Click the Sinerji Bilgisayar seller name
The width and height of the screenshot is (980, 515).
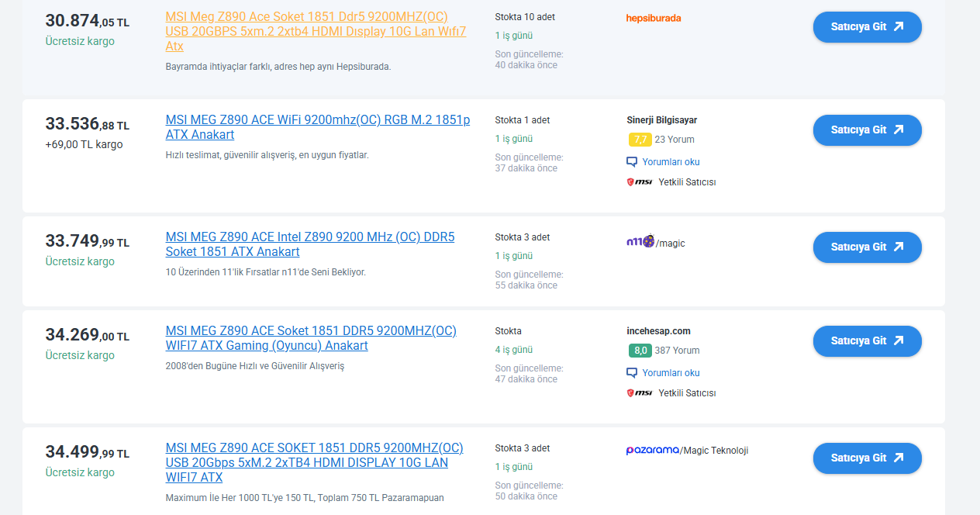661,120
